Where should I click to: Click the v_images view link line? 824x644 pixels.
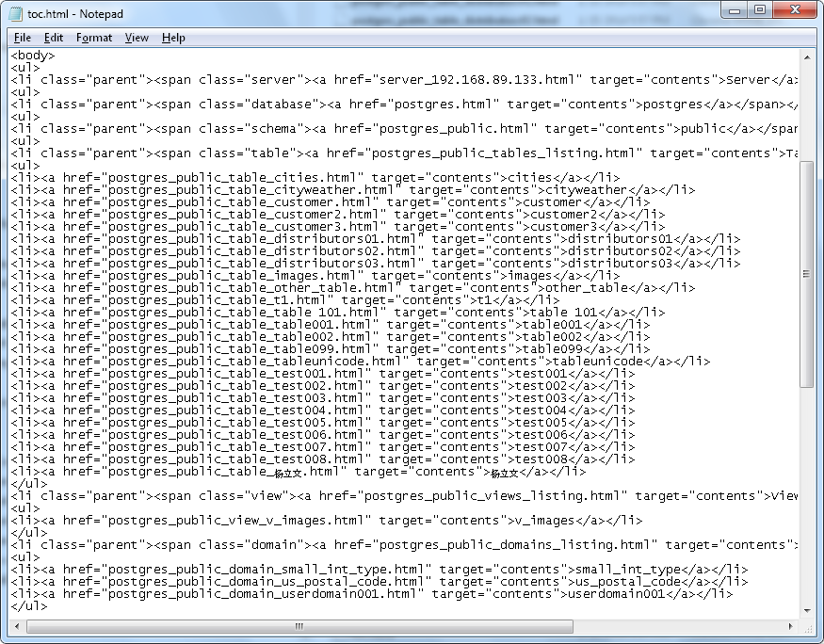click(283, 520)
